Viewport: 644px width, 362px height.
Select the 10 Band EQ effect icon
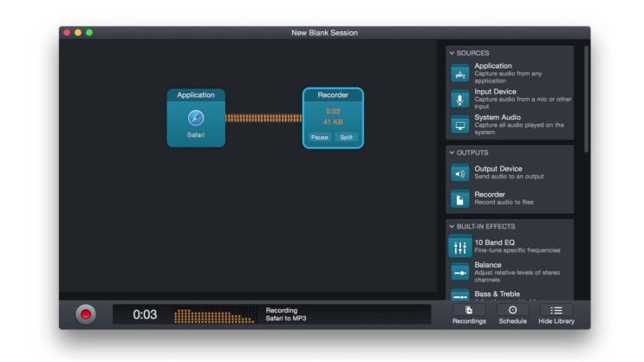tap(459, 247)
